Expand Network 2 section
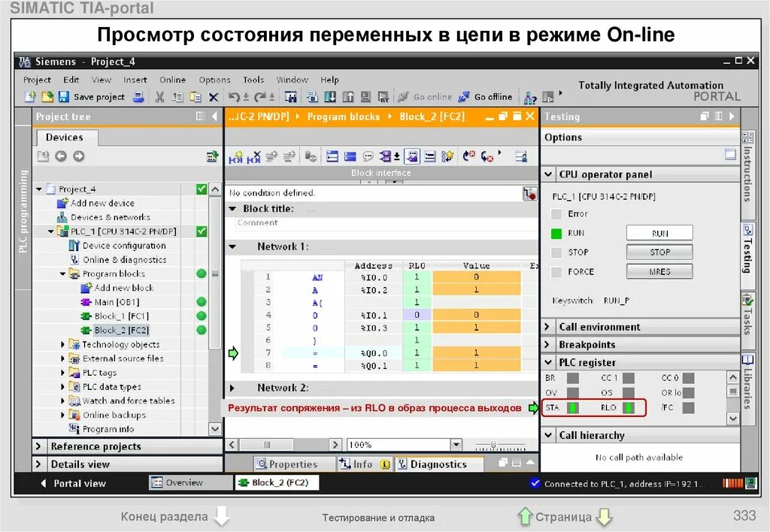 [232, 388]
